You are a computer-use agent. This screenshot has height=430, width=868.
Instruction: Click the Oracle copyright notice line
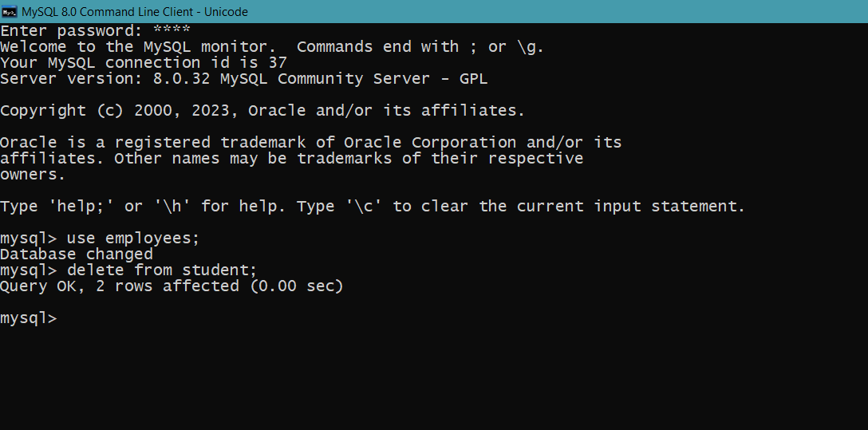tap(262, 111)
